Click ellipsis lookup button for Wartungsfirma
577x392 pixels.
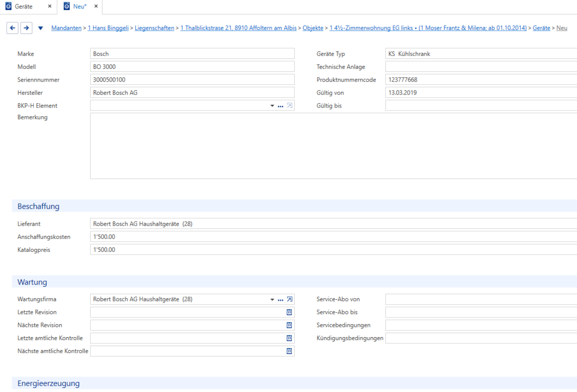click(x=280, y=300)
